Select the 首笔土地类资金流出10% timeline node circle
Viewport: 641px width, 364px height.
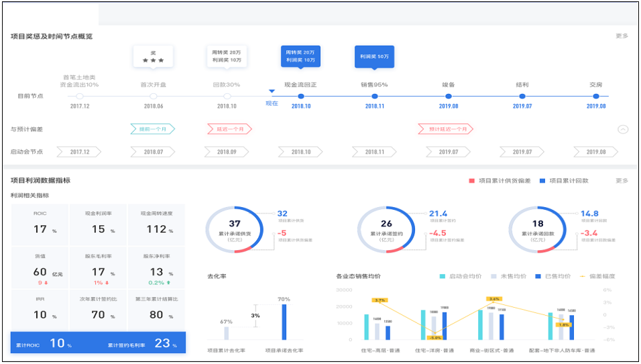pos(80,97)
